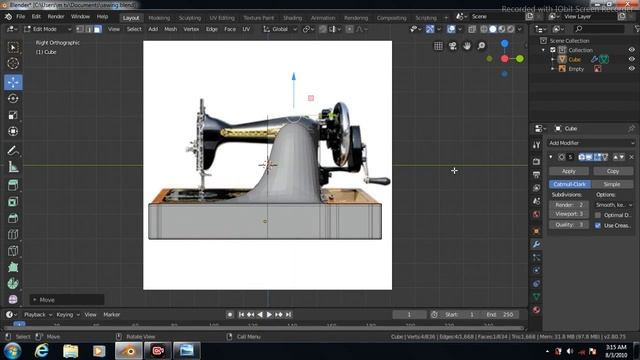Select the Scale tool
Image resolution: width=640 pixels, height=360 pixels.
pos(13,115)
